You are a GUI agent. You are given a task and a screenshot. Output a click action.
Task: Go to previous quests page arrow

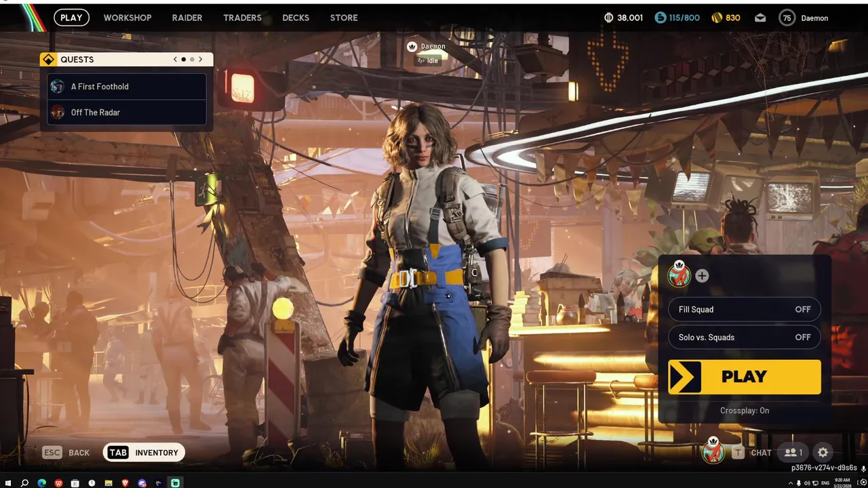(175, 60)
